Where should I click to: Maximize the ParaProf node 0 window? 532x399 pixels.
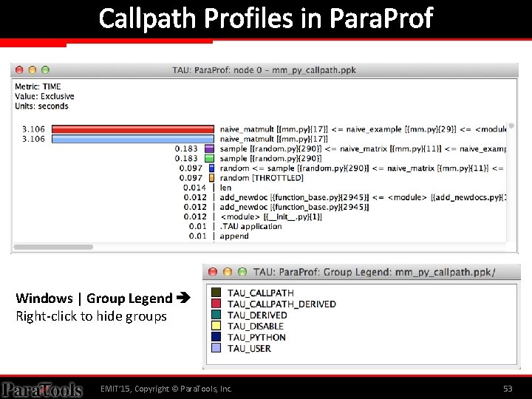(45, 70)
